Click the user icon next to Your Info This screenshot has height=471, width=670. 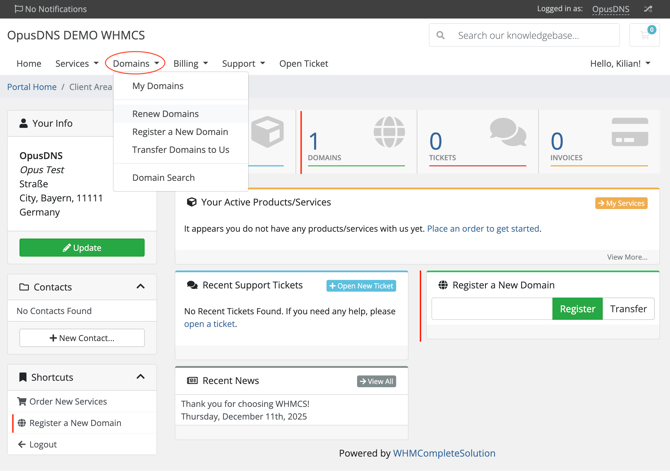point(24,123)
